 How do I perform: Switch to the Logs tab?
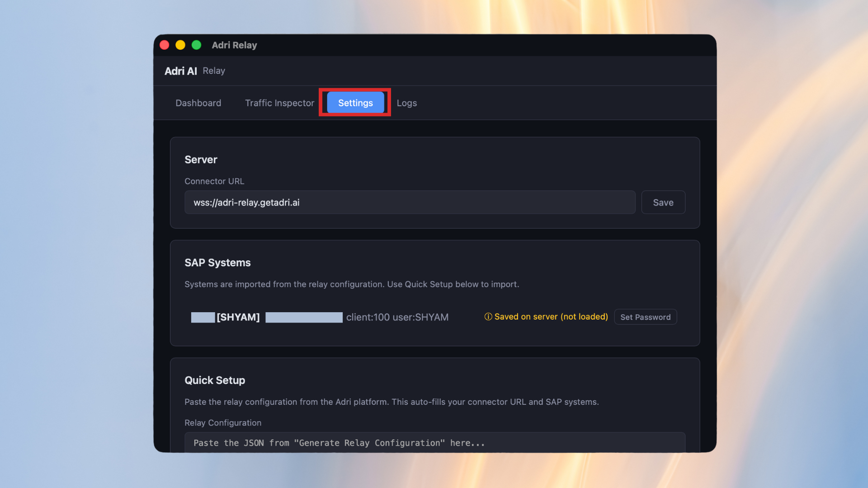[406, 103]
